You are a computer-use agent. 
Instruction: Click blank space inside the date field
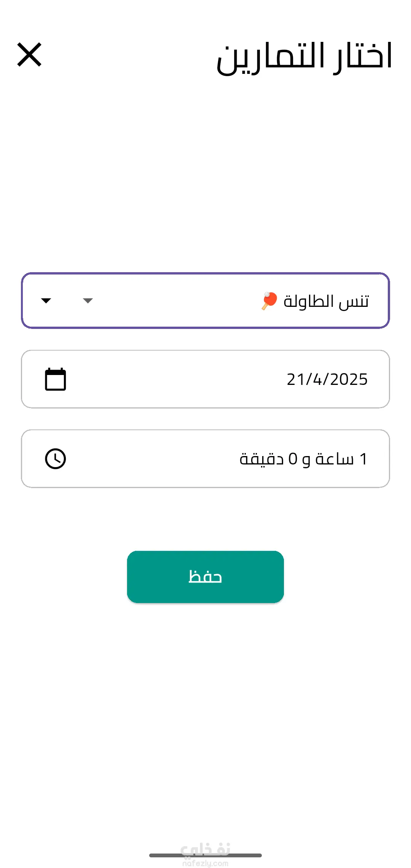[175, 379]
